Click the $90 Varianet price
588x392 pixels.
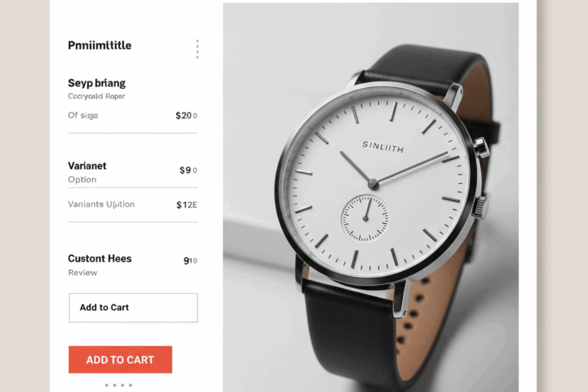coord(188,170)
